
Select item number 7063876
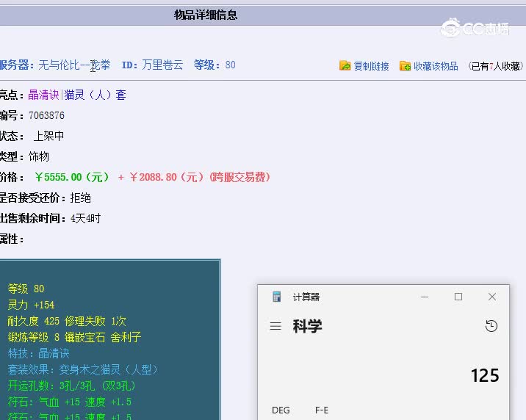pos(46,115)
